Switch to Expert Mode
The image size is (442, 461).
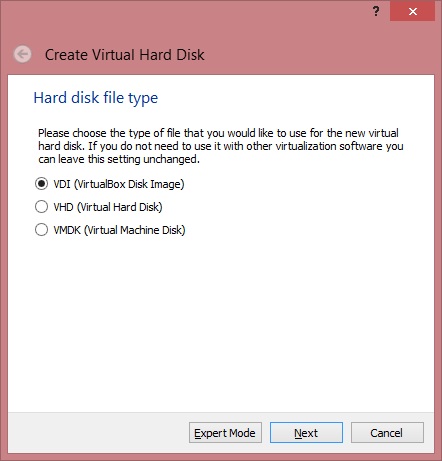tap(225, 433)
